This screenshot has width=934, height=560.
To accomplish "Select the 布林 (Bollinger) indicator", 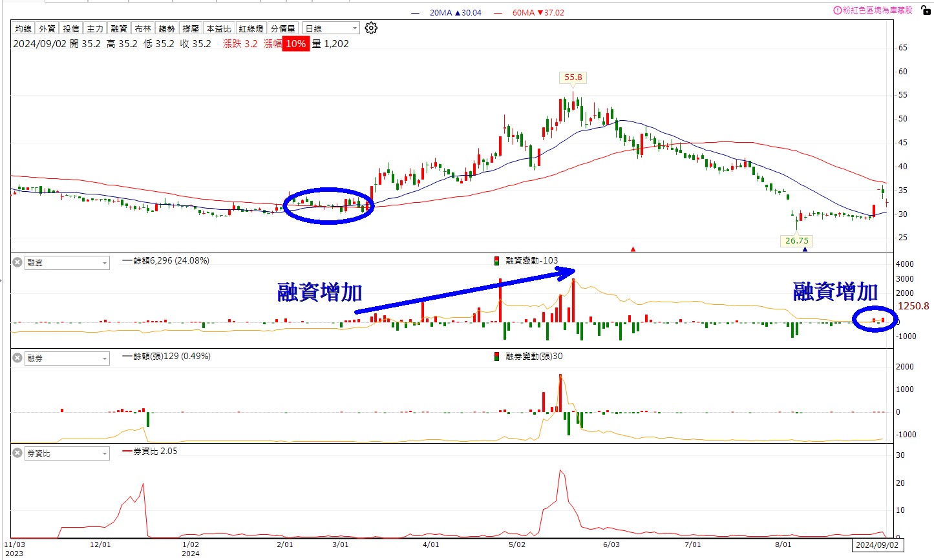I will [x=143, y=28].
